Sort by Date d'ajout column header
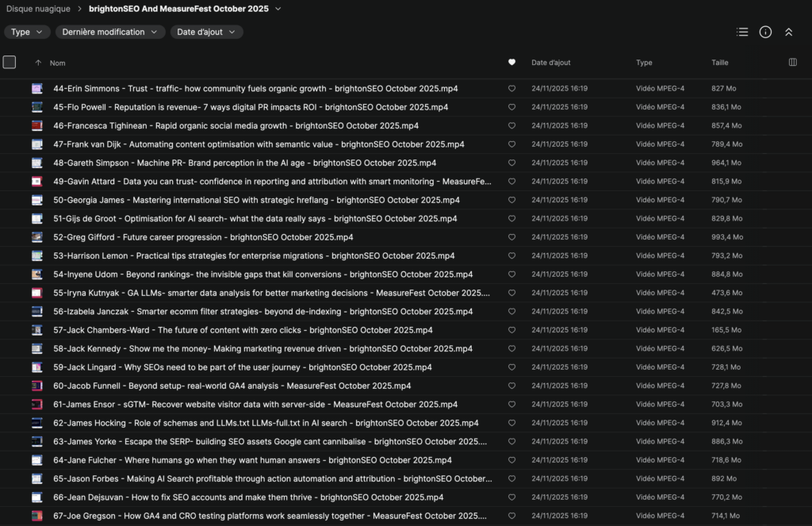 click(550, 63)
